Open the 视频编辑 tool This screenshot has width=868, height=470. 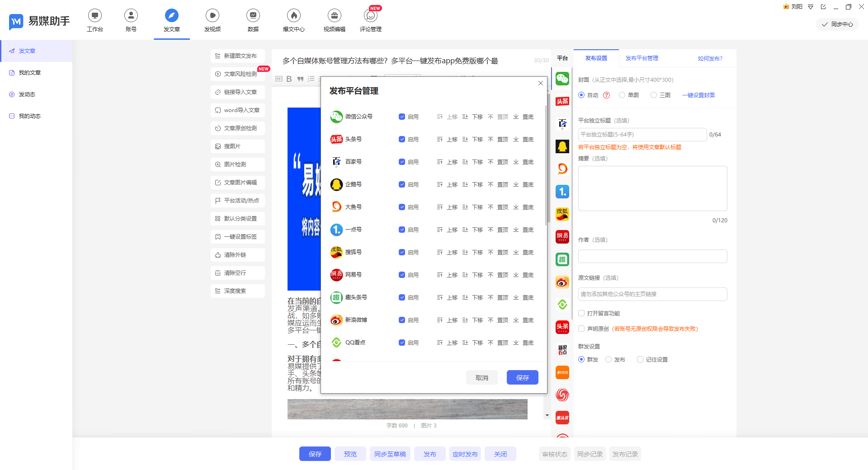tap(334, 20)
